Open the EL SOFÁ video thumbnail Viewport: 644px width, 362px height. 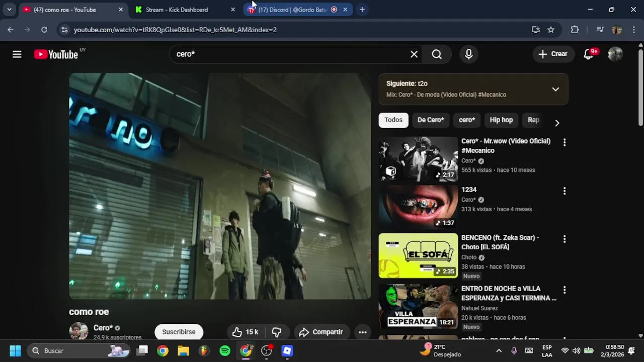(418, 255)
